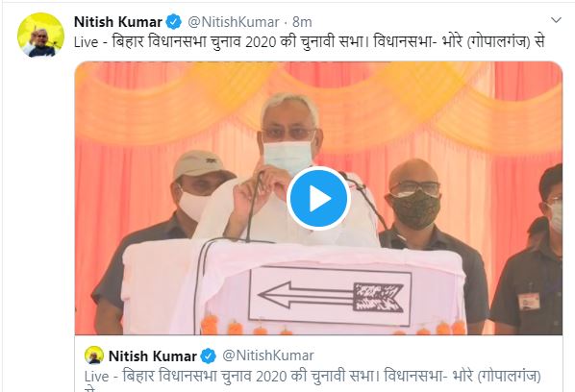Image resolution: width=575 pixels, height=392 pixels.
Task: Open the tweet's 8m timestamp link
Action: point(302,22)
